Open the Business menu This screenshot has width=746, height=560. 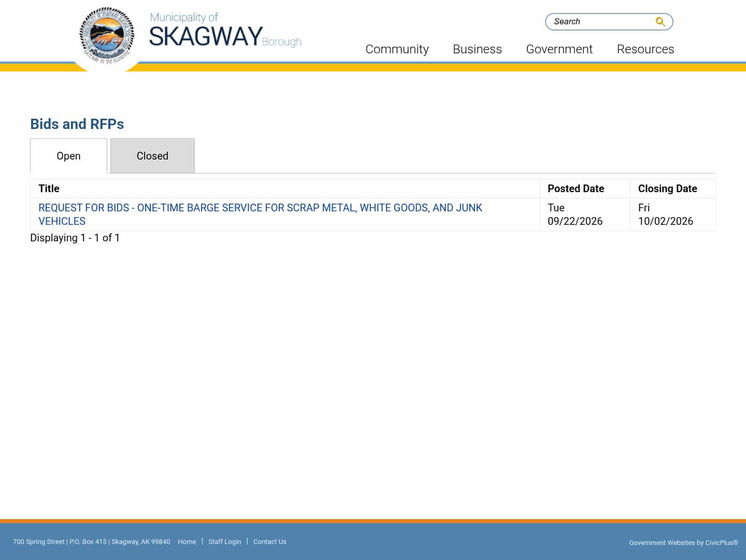477,49
